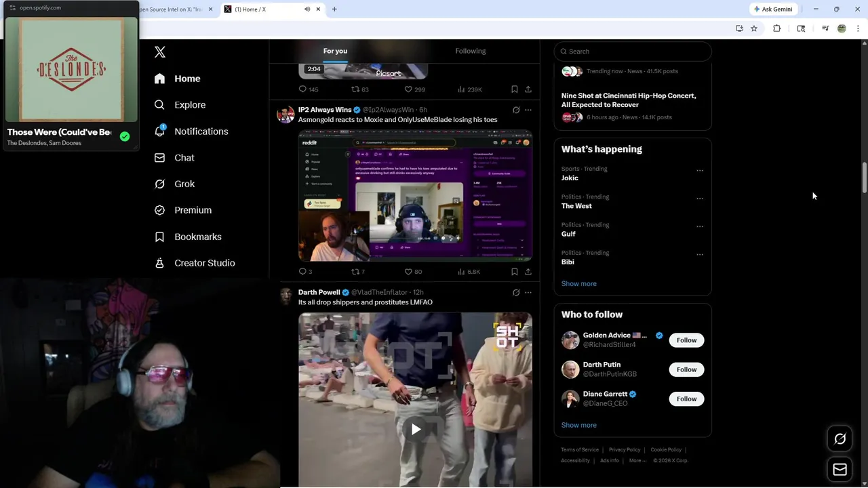
Task: View analytics of post with 6.8K views
Action: [x=469, y=272]
